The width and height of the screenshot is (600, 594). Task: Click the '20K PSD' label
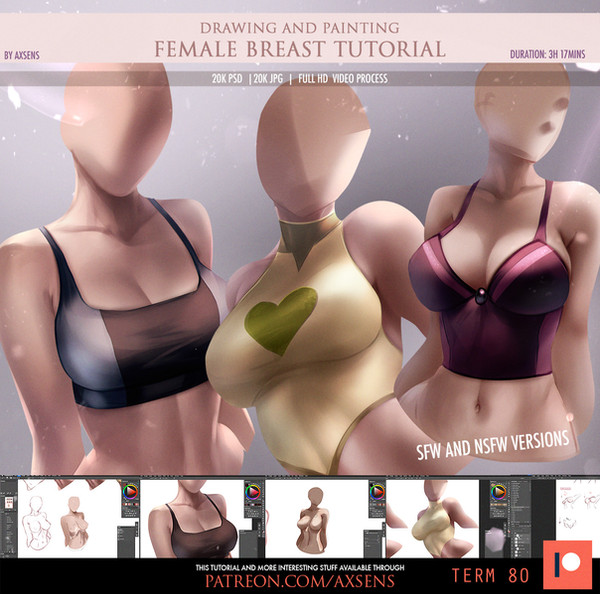[x=227, y=79]
